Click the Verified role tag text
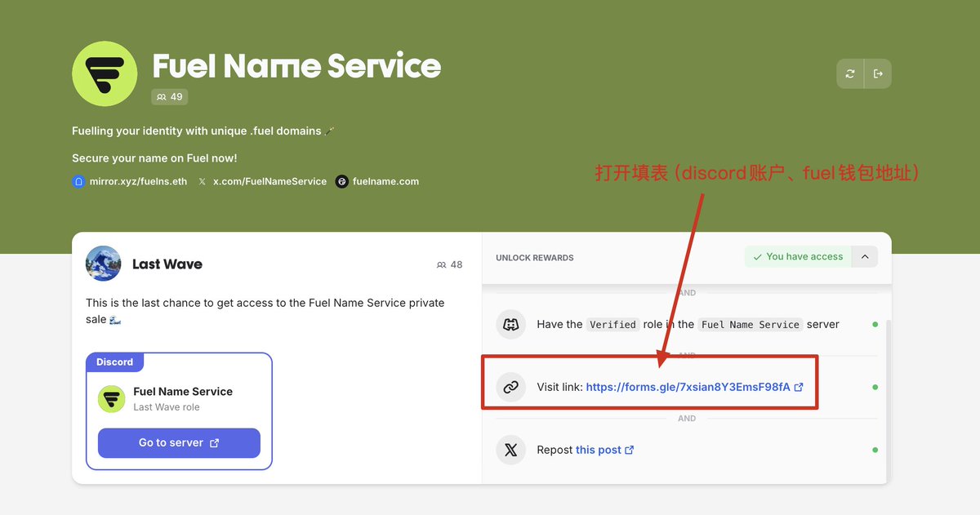Screen dimensions: 980x515 click(612, 324)
